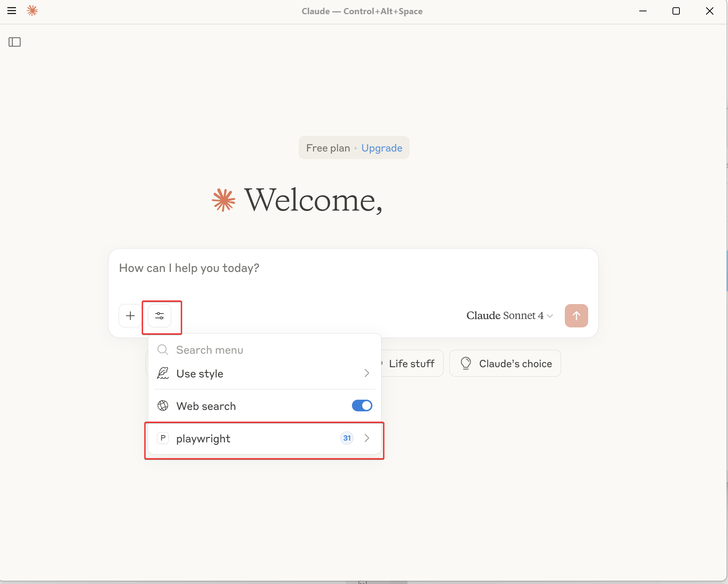The height and width of the screenshot is (584, 728).
Task: Expand the playwright tools chevron
Action: click(x=367, y=438)
